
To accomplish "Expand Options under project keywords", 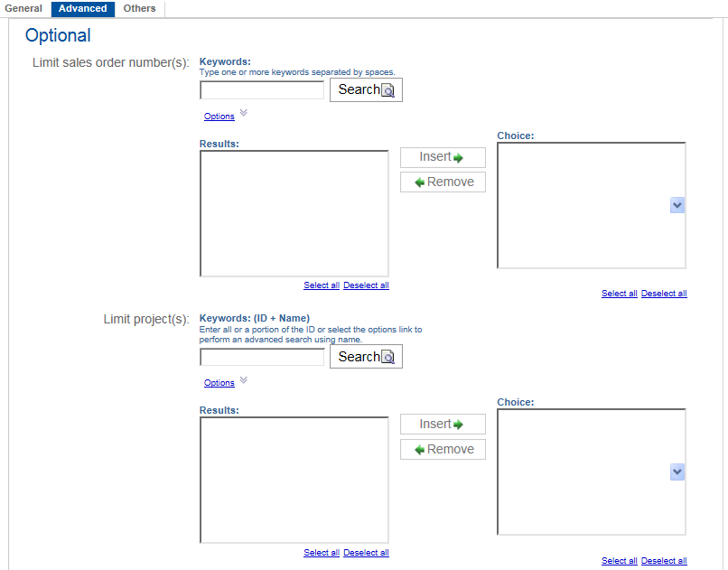I will coord(219,383).
